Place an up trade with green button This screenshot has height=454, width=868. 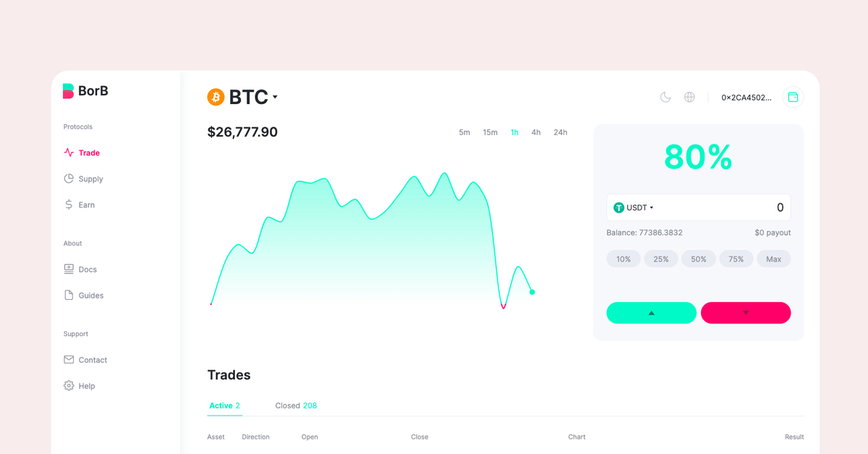pos(651,312)
